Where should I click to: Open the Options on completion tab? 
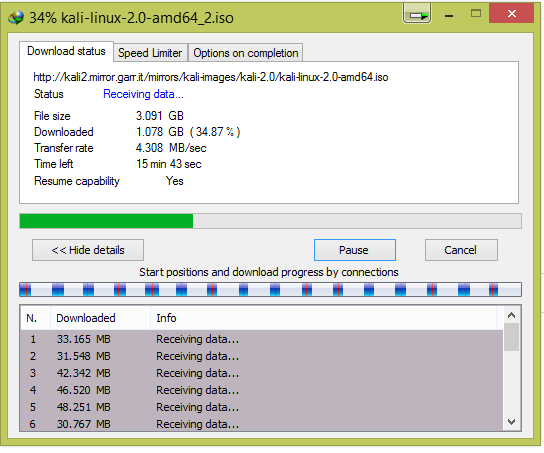click(x=246, y=53)
